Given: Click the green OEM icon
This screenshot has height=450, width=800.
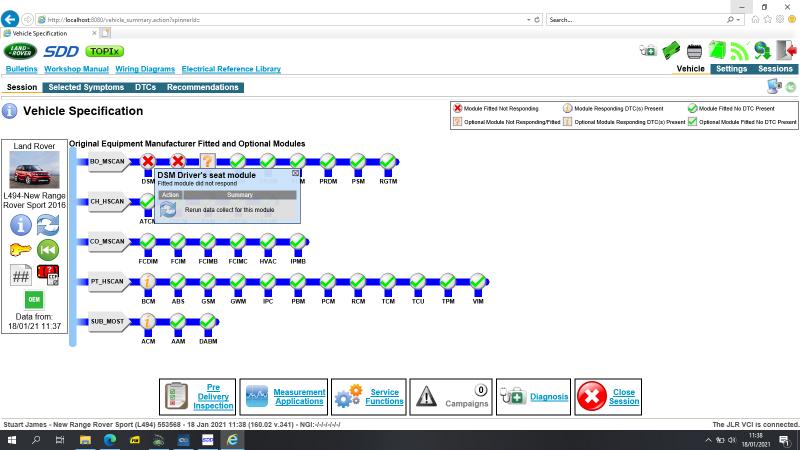Looking at the screenshot, I should pyautogui.click(x=34, y=299).
